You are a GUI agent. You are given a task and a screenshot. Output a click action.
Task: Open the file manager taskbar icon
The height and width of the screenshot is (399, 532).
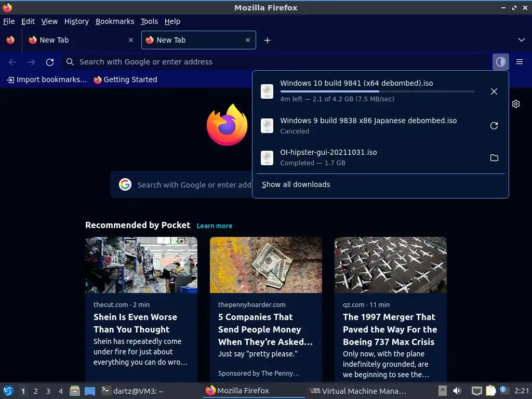pos(75,391)
